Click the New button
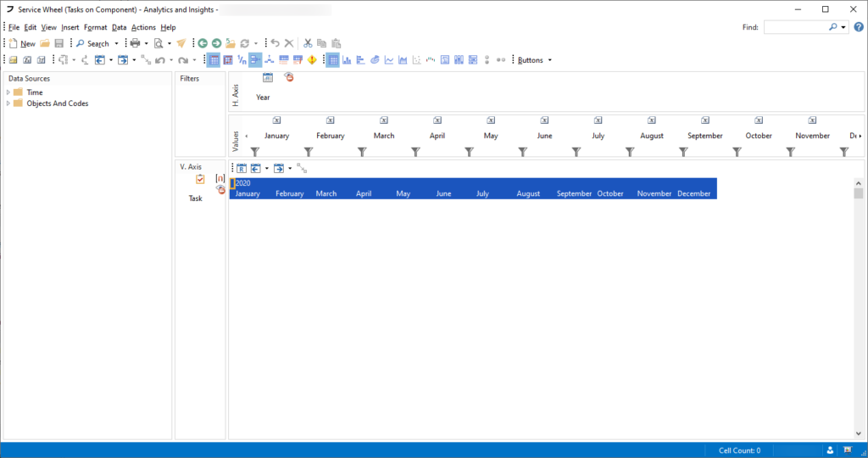The height and width of the screenshot is (458, 868). 22,43
